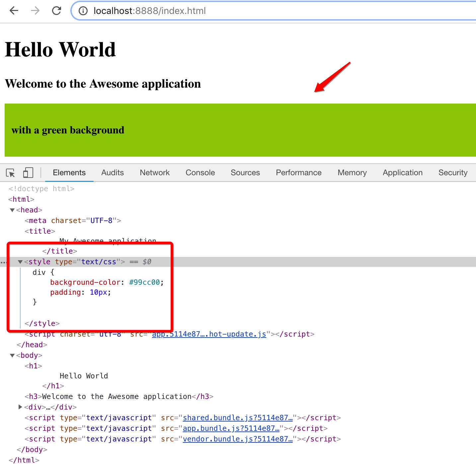Switch to the Memory tab
This screenshot has height=464, width=476.
pyautogui.click(x=352, y=173)
